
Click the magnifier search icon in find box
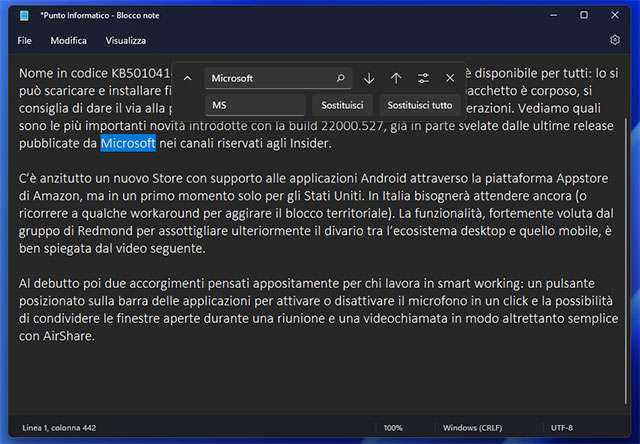click(340, 78)
